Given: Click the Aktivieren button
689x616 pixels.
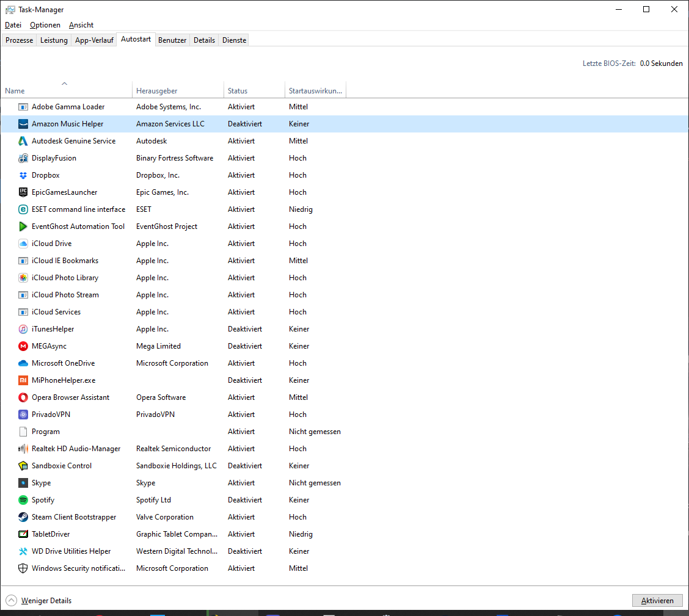Looking at the screenshot, I should [657, 601].
